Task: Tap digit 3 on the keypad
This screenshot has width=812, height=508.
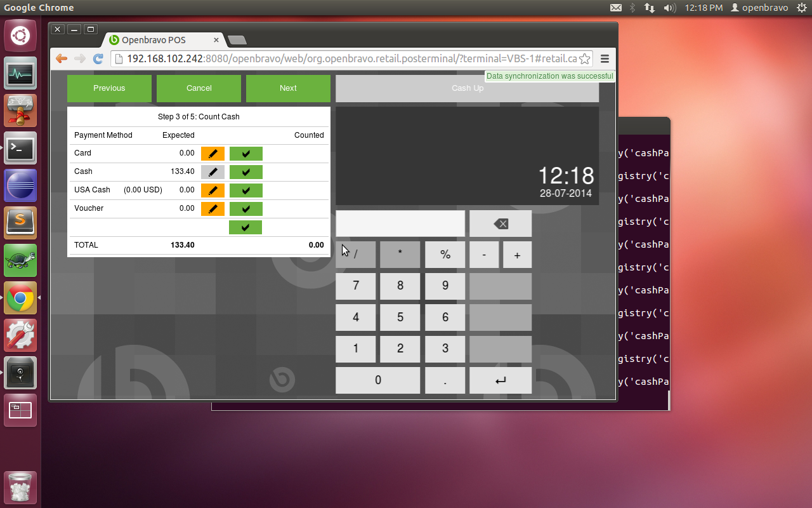Action: click(x=445, y=349)
